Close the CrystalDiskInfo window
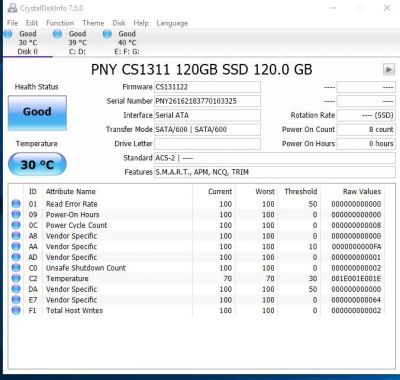 [x=387, y=8]
